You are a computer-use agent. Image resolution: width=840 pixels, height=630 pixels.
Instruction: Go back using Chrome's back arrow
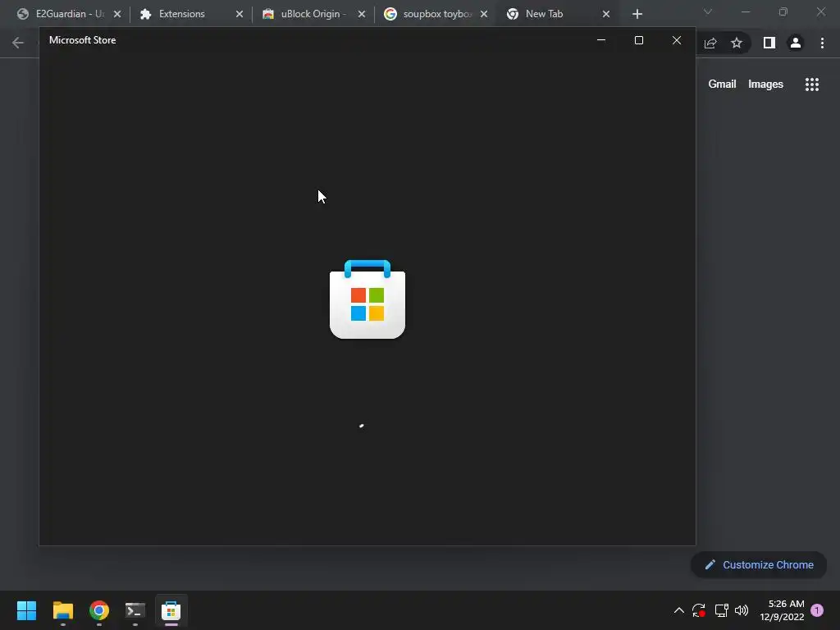click(18, 43)
